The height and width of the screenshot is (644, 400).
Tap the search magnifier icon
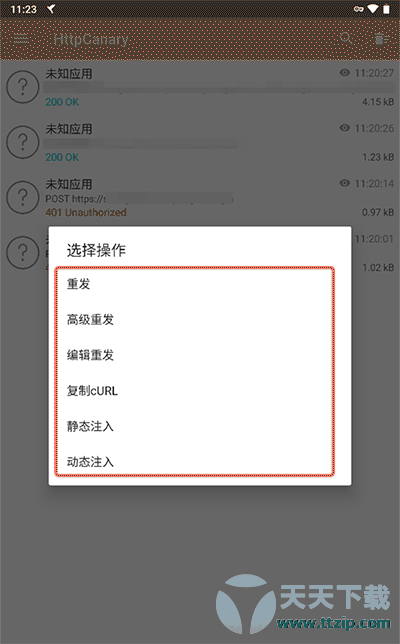point(346,39)
